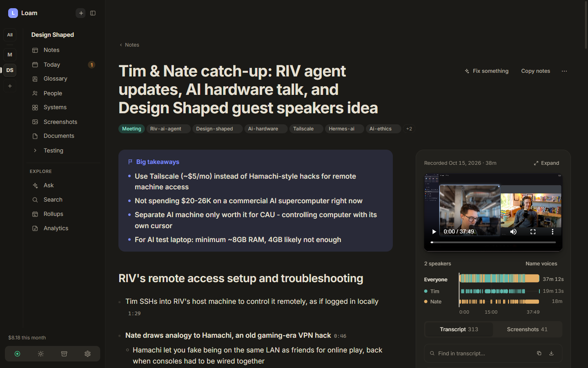The height and width of the screenshot is (368, 588).
Task: Open the Systems icon in sidebar
Action: tap(35, 108)
